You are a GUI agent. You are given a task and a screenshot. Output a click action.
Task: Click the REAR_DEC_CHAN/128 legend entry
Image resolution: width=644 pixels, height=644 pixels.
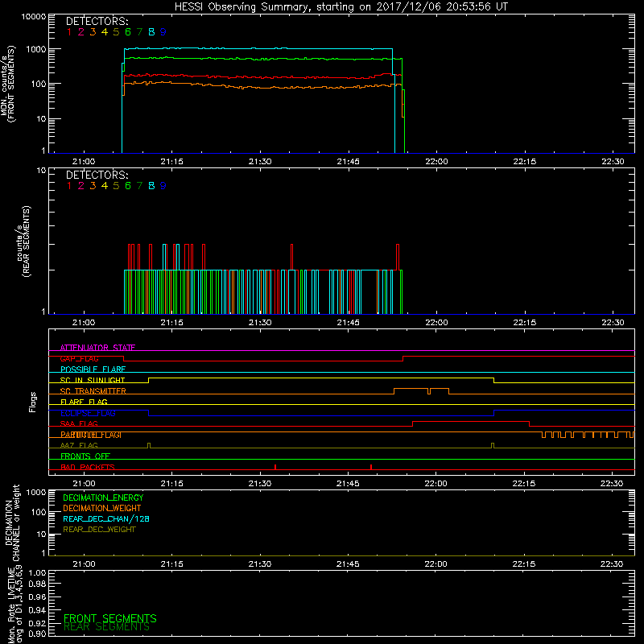point(106,519)
